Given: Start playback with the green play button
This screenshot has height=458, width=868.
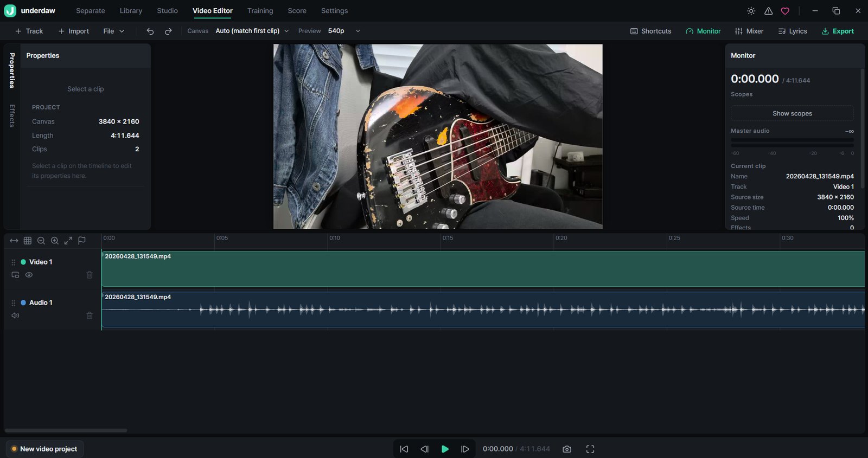Looking at the screenshot, I should pyautogui.click(x=445, y=449).
